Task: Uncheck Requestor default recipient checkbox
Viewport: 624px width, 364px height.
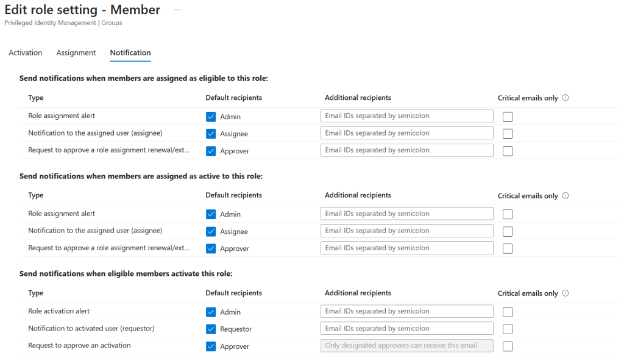Action: [211, 329]
